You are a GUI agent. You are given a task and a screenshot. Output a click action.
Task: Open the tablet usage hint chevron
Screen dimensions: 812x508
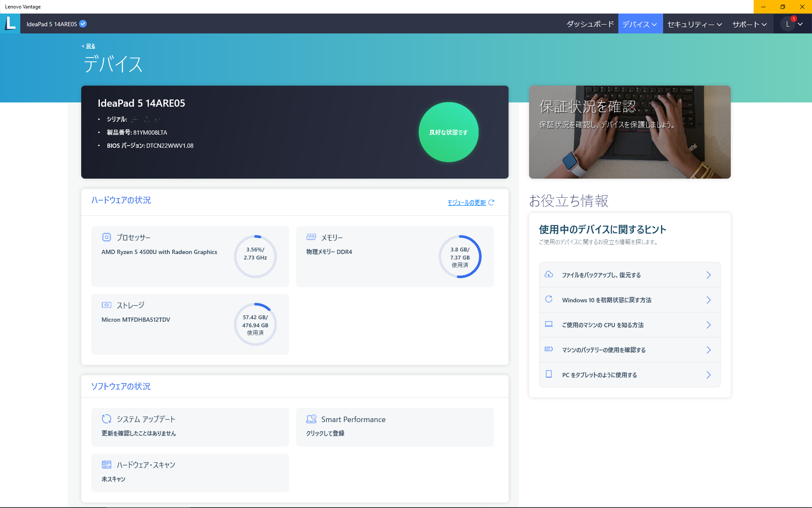[708, 375]
